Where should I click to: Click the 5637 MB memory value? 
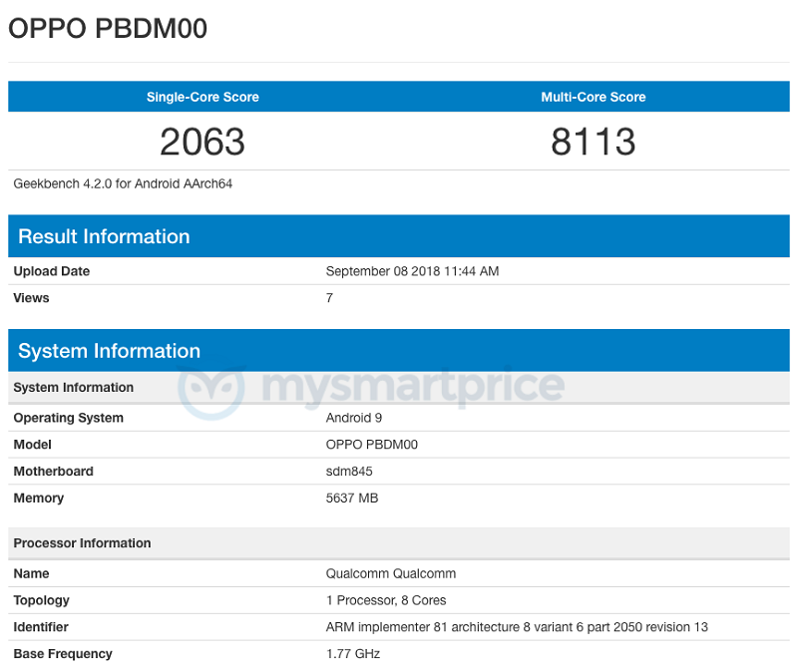[352, 499]
